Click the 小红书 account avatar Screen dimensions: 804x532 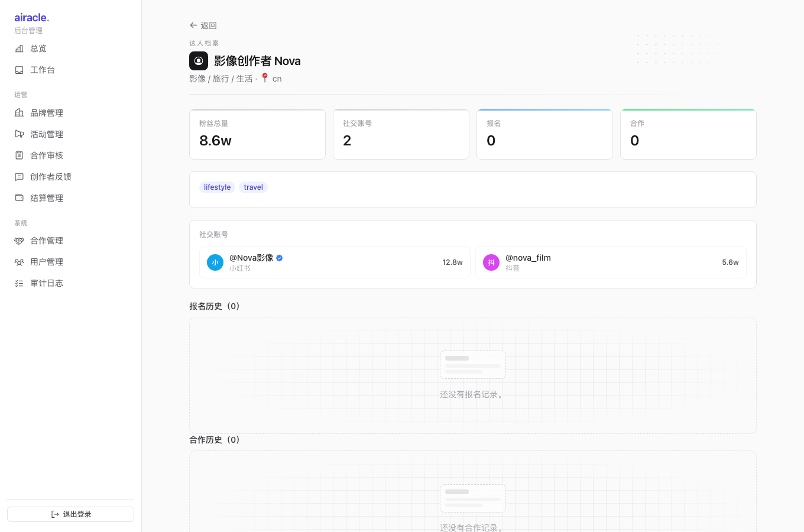(x=215, y=262)
